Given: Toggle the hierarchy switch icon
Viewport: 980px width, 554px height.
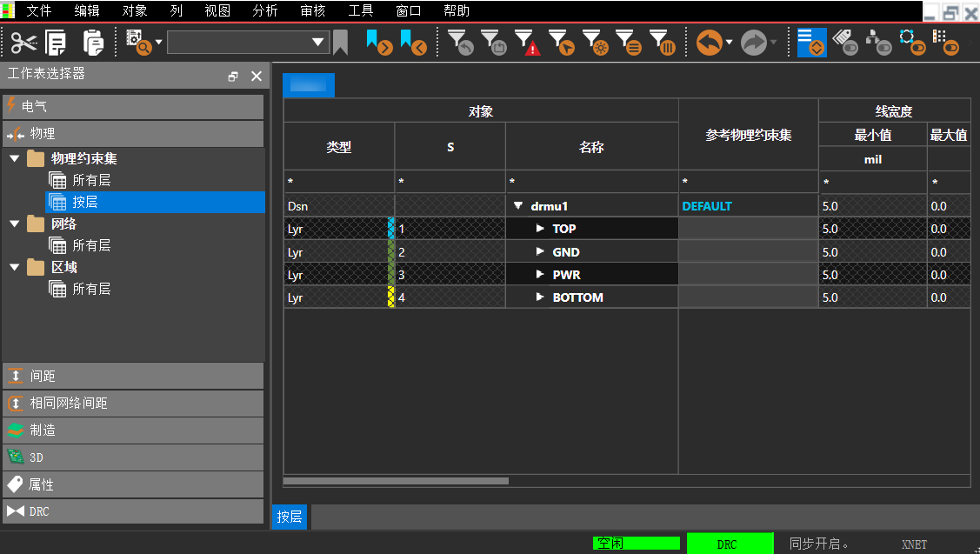Looking at the screenshot, I should [879, 43].
